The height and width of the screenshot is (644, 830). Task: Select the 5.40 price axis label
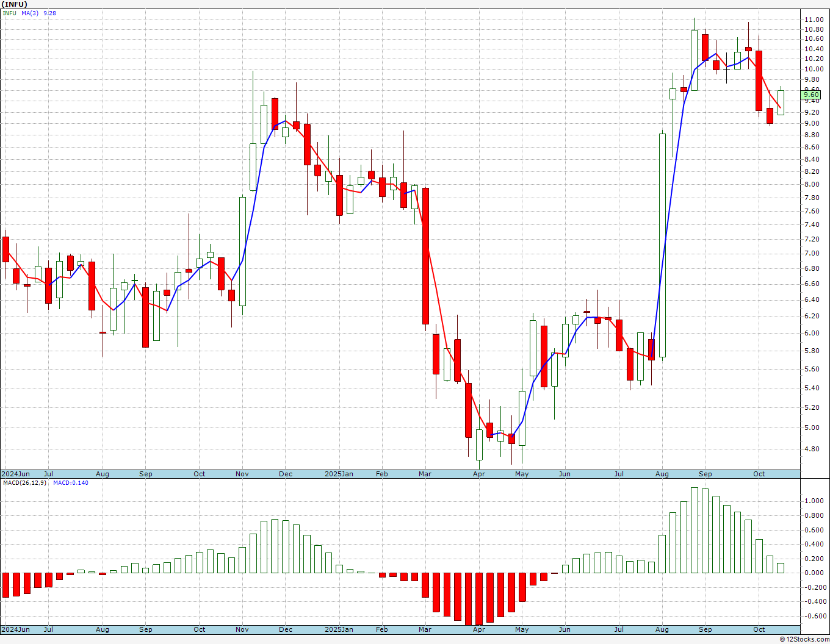click(x=812, y=388)
